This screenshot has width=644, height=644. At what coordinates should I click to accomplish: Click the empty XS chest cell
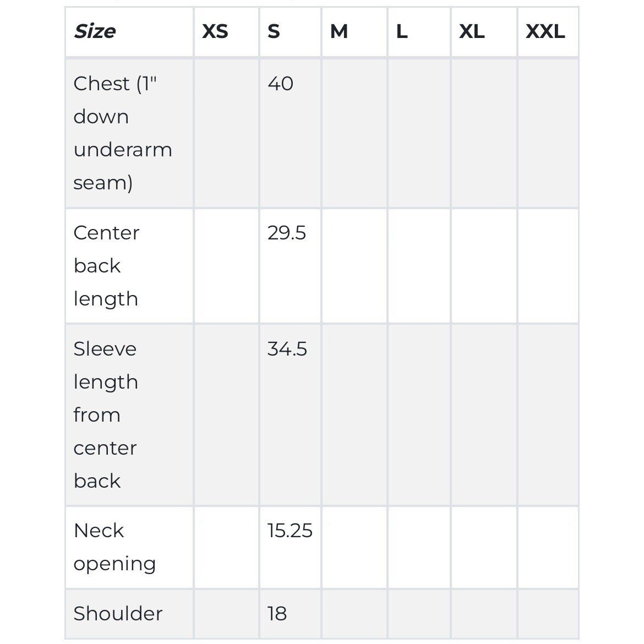coord(226,133)
